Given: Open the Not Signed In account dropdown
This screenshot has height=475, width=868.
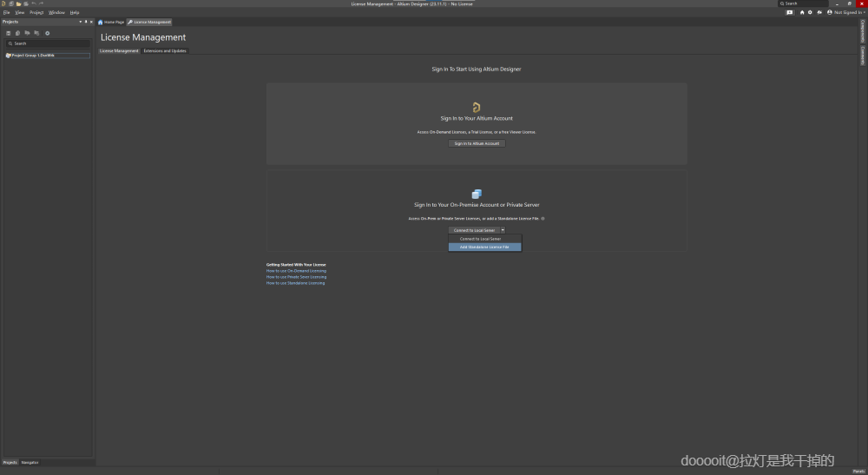Looking at the screenshot, I should point(849,12).
